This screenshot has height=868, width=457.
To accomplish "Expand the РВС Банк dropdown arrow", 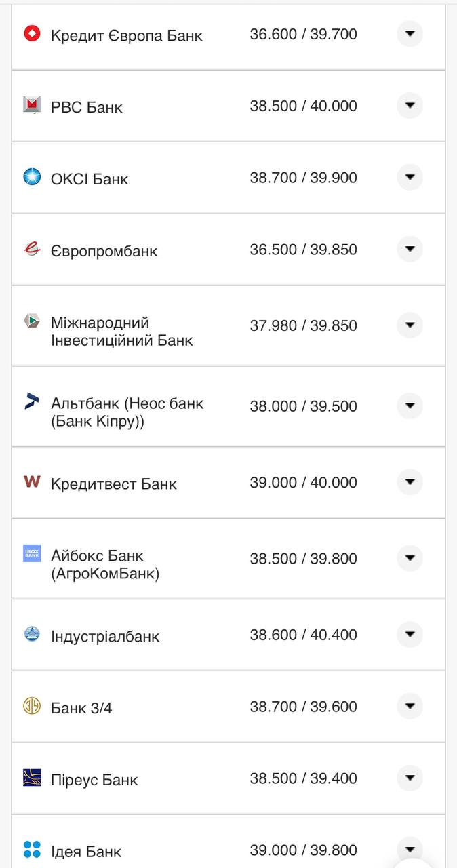I will coord(410,105).
